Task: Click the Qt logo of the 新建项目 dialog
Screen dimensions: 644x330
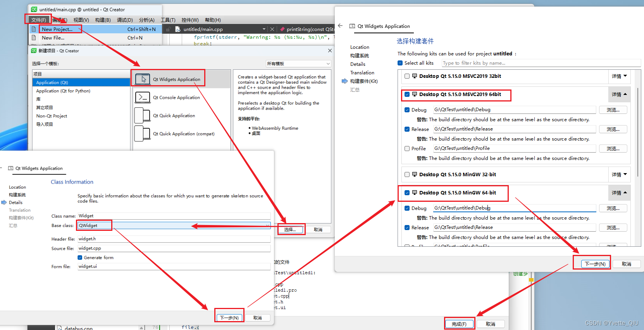Action: (34, 50)
